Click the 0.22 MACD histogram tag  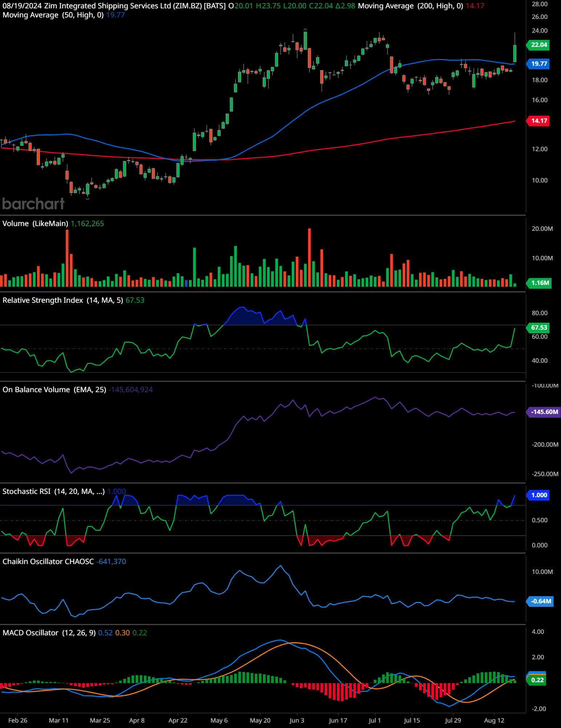[x=537, y=680]
